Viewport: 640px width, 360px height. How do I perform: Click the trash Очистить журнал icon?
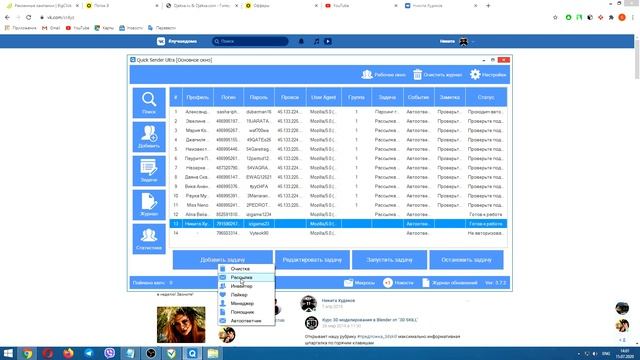(x=417, y=75)
